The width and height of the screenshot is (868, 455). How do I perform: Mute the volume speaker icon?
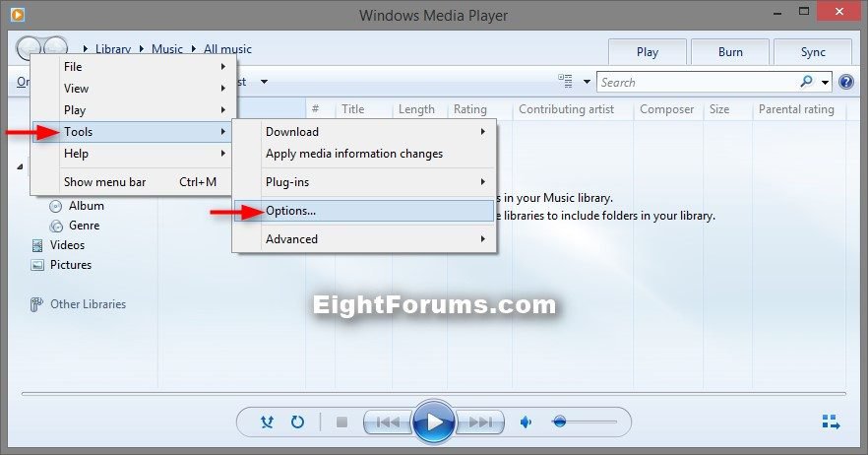tap(527, 422)
